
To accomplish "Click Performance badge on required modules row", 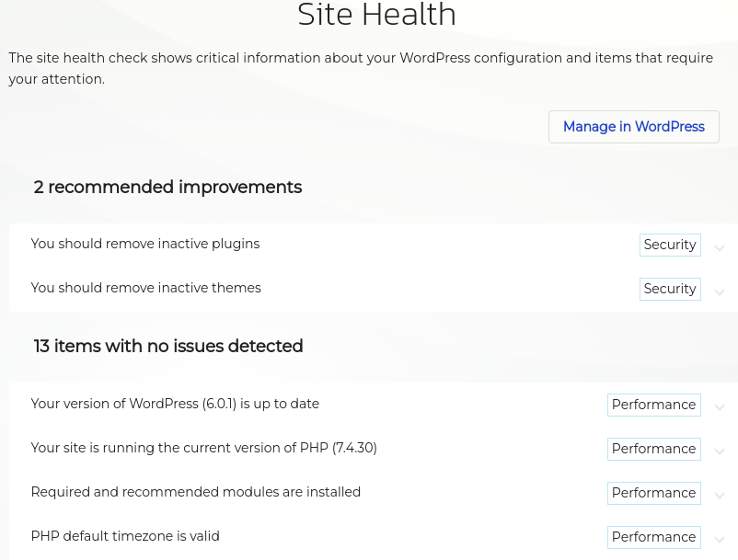I will 653,493.
